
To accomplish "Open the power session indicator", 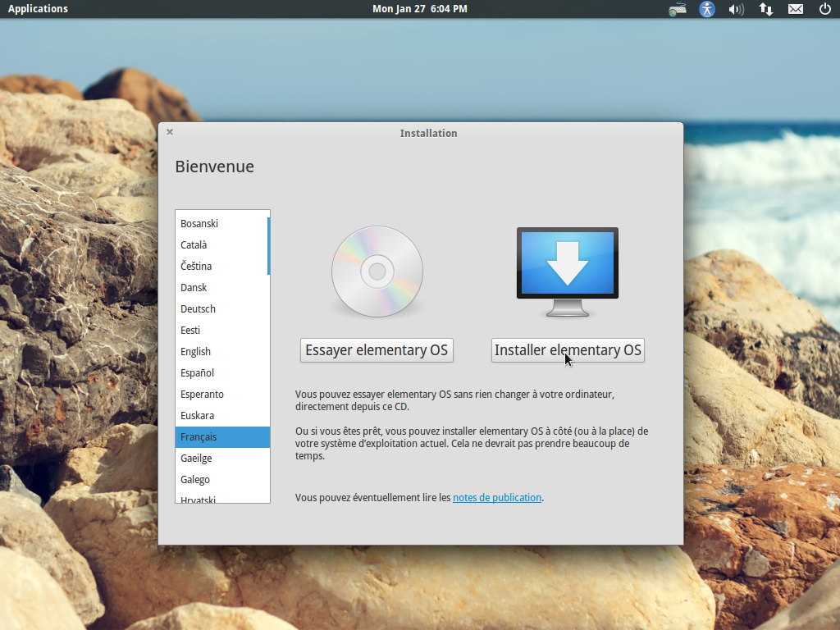I will tap(825, 9).
